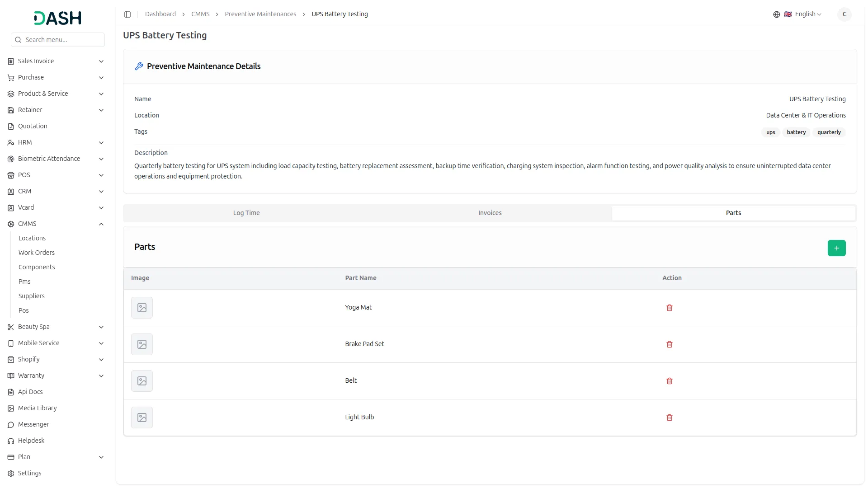Open the user avatar C menu
Screen dimensions: 868x488
click(844, 14)
